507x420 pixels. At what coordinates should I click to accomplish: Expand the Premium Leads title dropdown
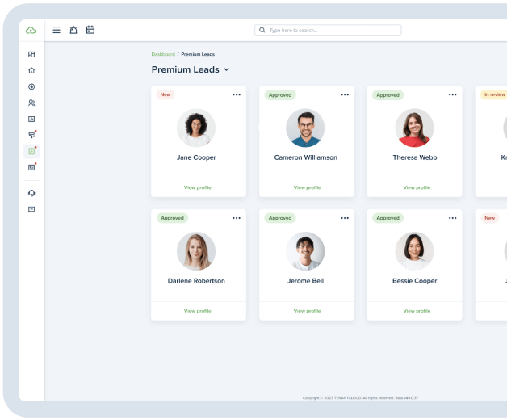coord(226,70)
